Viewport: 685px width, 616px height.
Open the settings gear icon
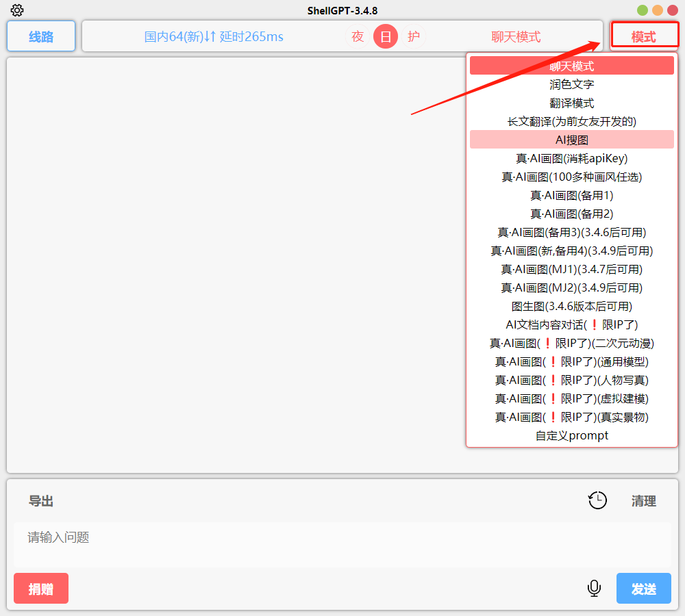click(x=17, y=10)
